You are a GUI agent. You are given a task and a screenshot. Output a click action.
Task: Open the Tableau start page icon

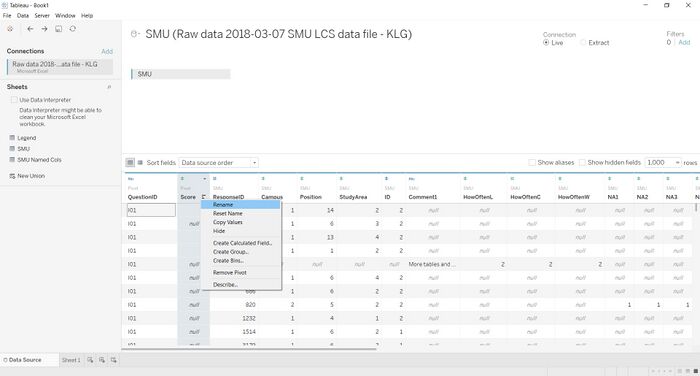(10, 29)
